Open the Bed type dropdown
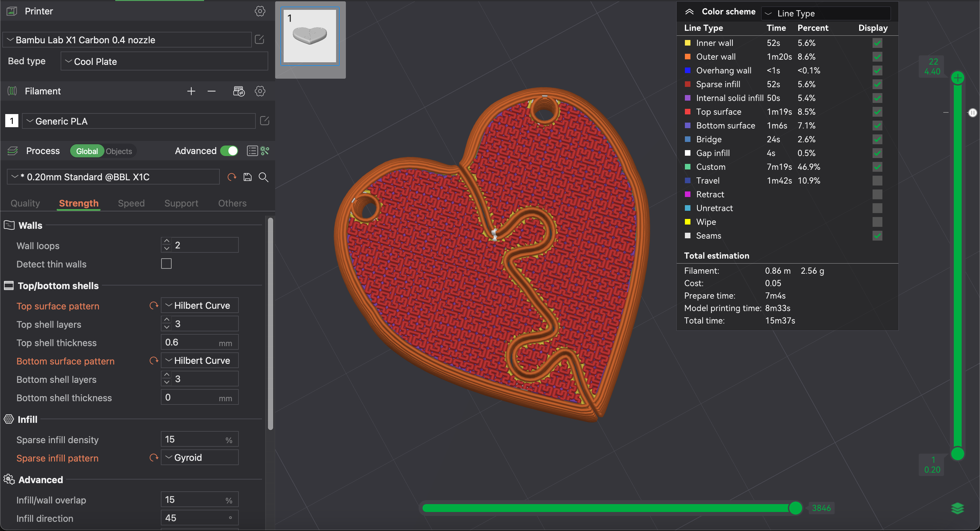980x531 pixels. coord(164,61)
